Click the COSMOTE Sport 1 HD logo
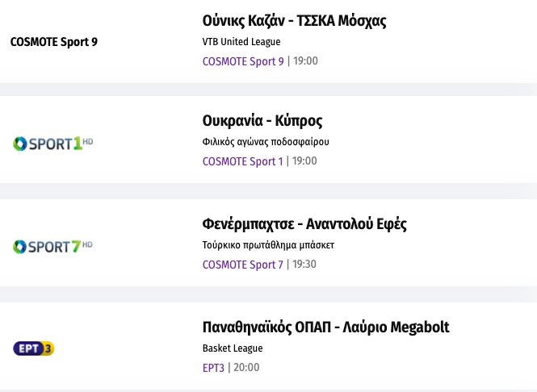 click(x=53, y=144)
